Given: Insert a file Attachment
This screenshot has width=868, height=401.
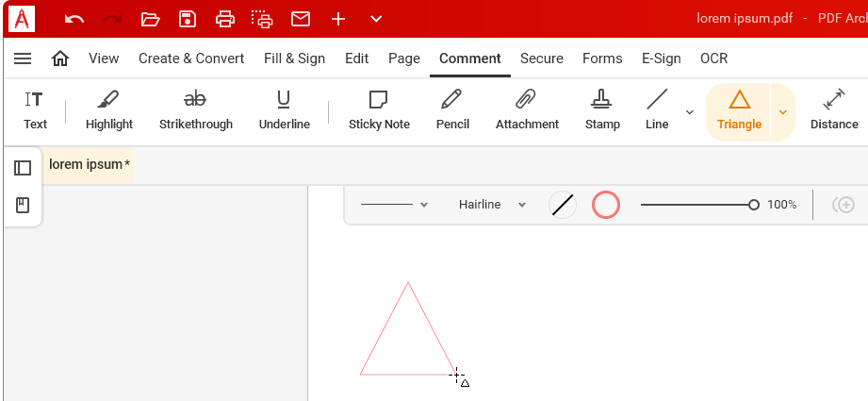Looking at the screenshot, I should 527,111.
